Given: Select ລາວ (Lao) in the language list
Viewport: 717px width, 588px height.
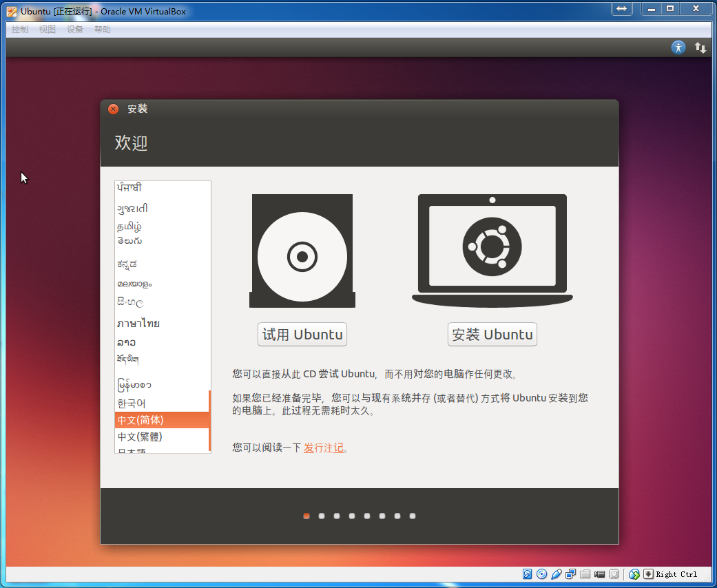Looking at the screenshot, I should (162, 342).
